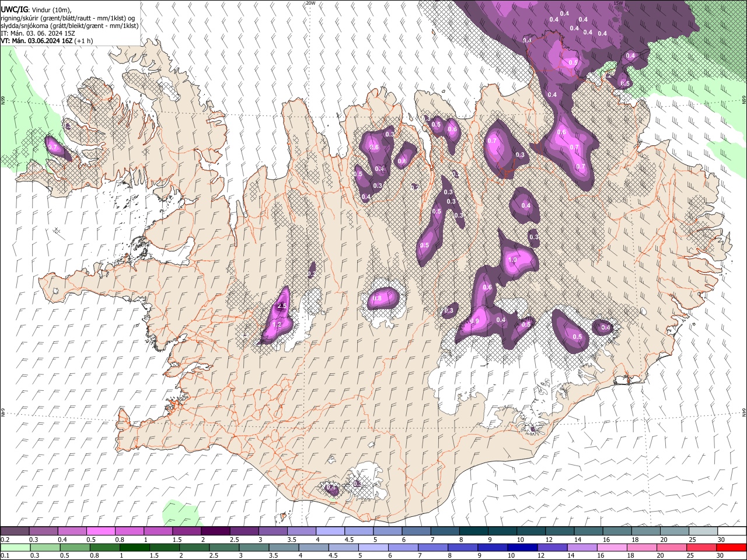The height and width of the screenshot is (560, 747).
Task: Select the 'VT: Mán. 03.06.2024 16Z (+1 h)' line
Action: (x=47, y=41)
